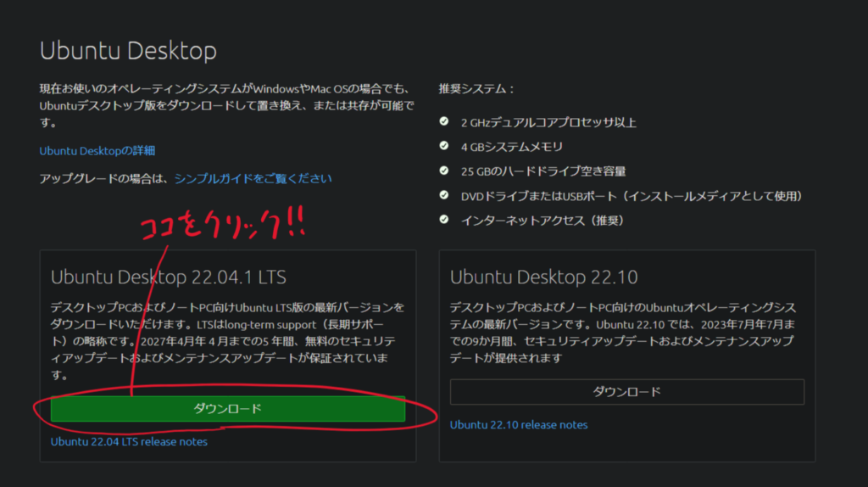Open the Ubuntu Desktopの詳細 link
Image resolution: width=868 pixels, height=487 pixels.
click(x=97, y=151)
